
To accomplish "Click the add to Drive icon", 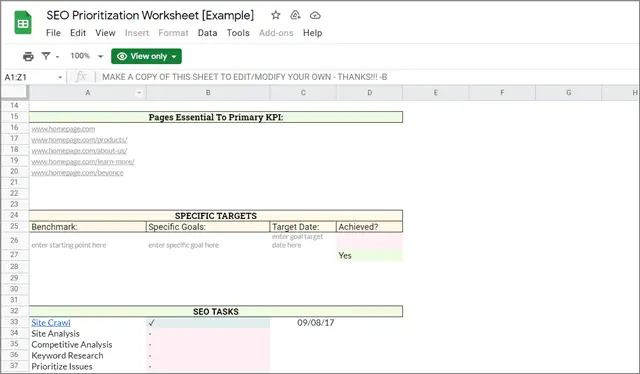I will click(x=295, y=16).
